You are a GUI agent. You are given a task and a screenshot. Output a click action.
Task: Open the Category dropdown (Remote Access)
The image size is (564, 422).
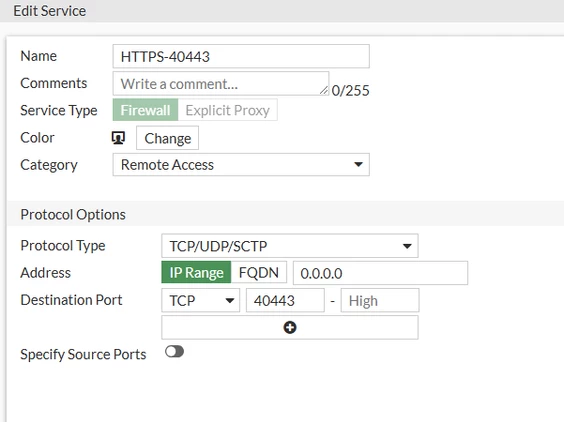(x=241, y=165)
